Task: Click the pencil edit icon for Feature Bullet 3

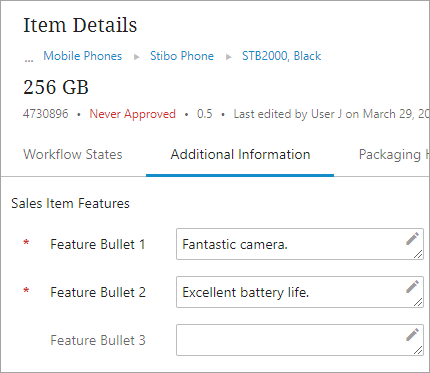Action: (412, 335)
